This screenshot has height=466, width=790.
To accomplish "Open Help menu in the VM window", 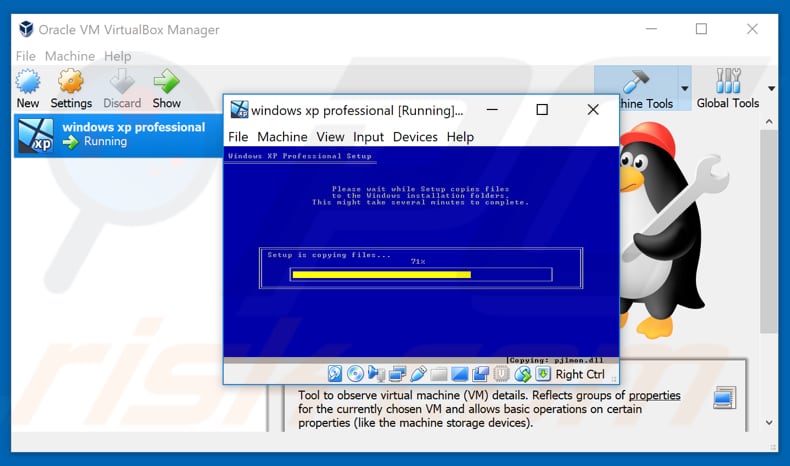I will [x=460, y=137].
